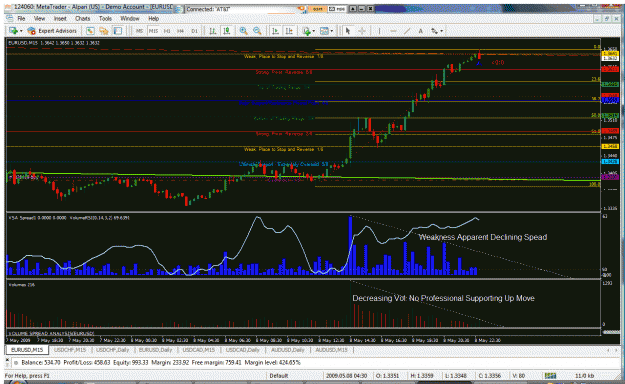This screenshot has height=384, width=625.
Task: Open the File menu
Action: tap(21, 18)
